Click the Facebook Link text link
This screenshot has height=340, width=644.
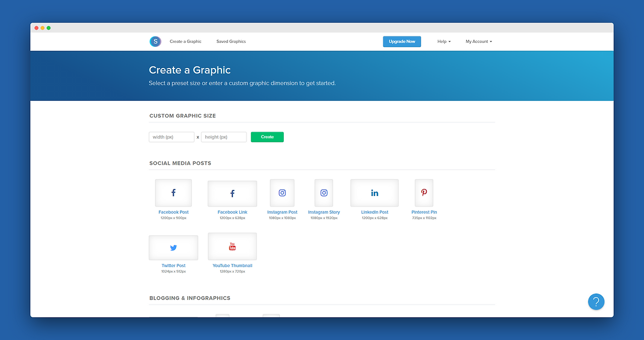232,212
